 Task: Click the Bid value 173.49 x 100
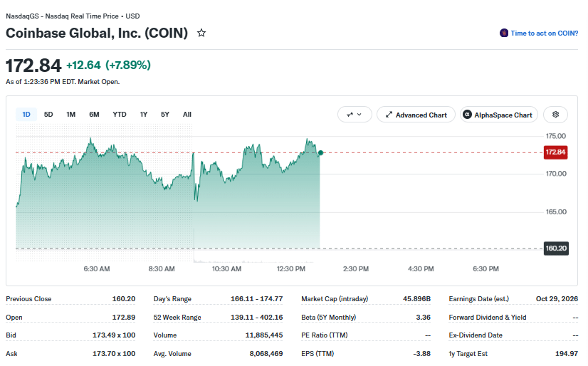pos(114,335)
